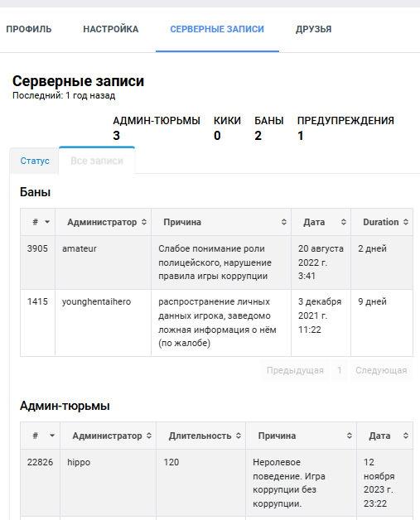The width and height of the screenshot is (420, 520).
Task: Click the БАНЫ counter label
Action: (269, 121)
